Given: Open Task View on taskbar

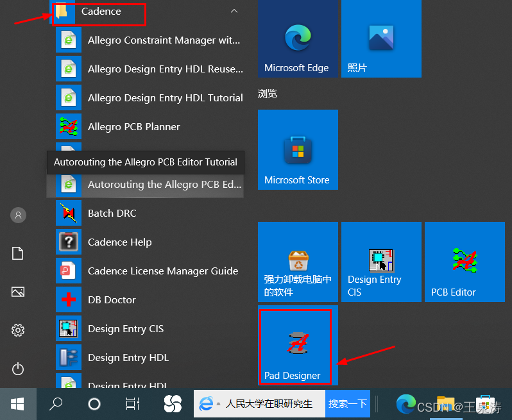Looking at the screenshot, I should tap(133, 404).
